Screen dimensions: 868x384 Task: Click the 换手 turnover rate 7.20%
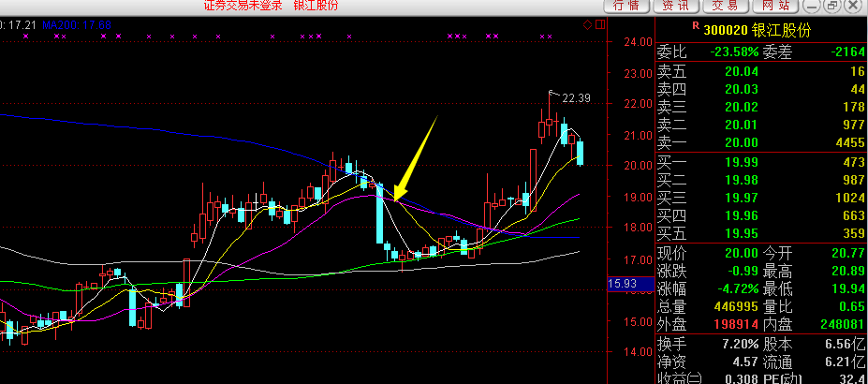click(740, 344)
